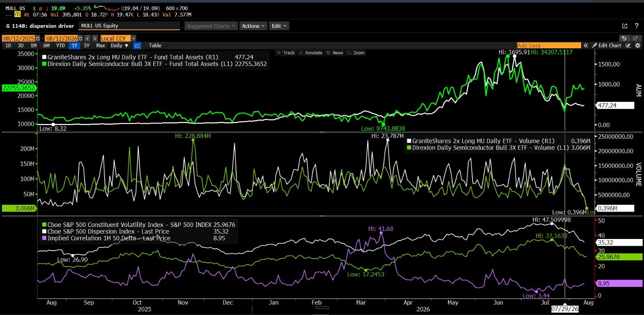Image resolution: width=644 pixels, height=315 pixels.
Task: Select the 1M range tab
Action: pyautogui.click(x=33, y=45)
